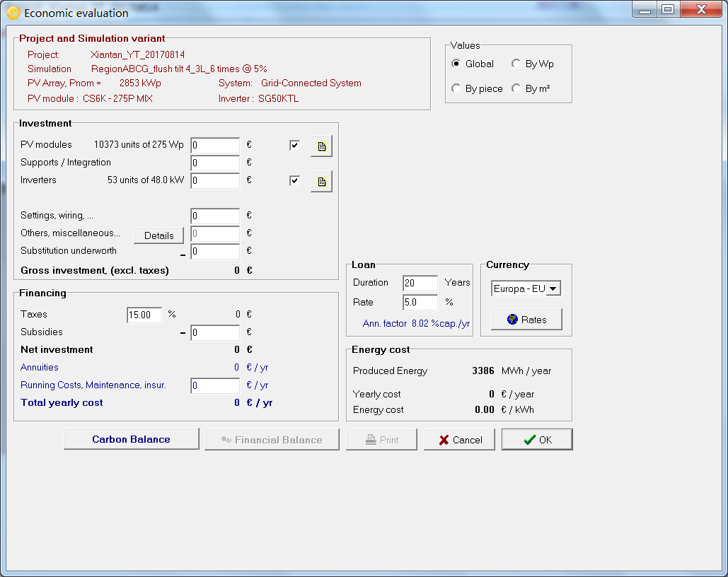Open PV modules price details icon

(321, 146)
